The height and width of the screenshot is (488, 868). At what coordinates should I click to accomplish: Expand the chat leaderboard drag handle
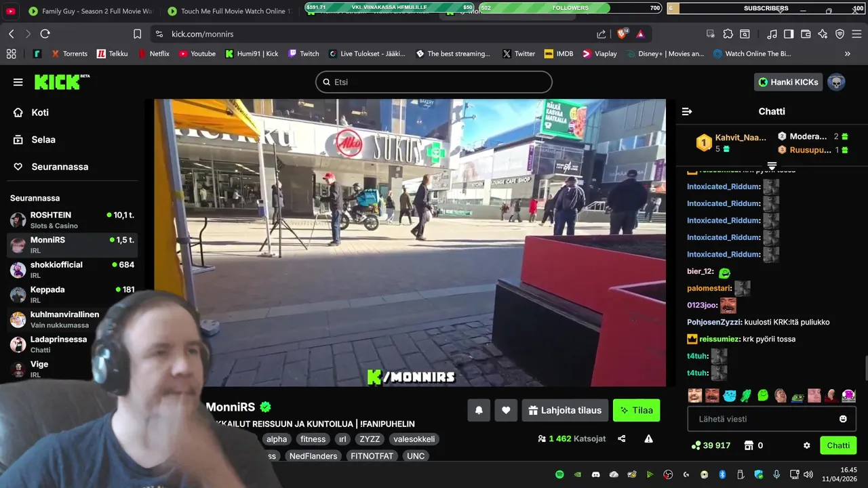click(x=772, y=165)
